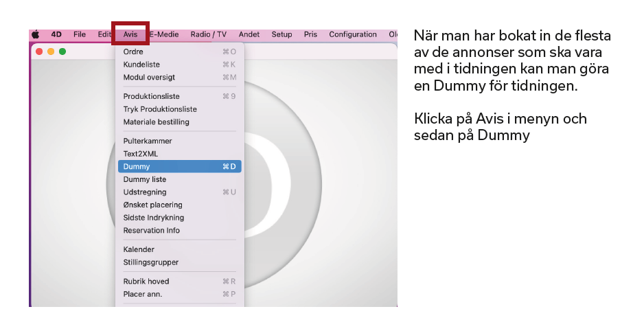Open the File menu
Image resolution: width=644 pixels, height=320 pixels.
tap(80, 34)
